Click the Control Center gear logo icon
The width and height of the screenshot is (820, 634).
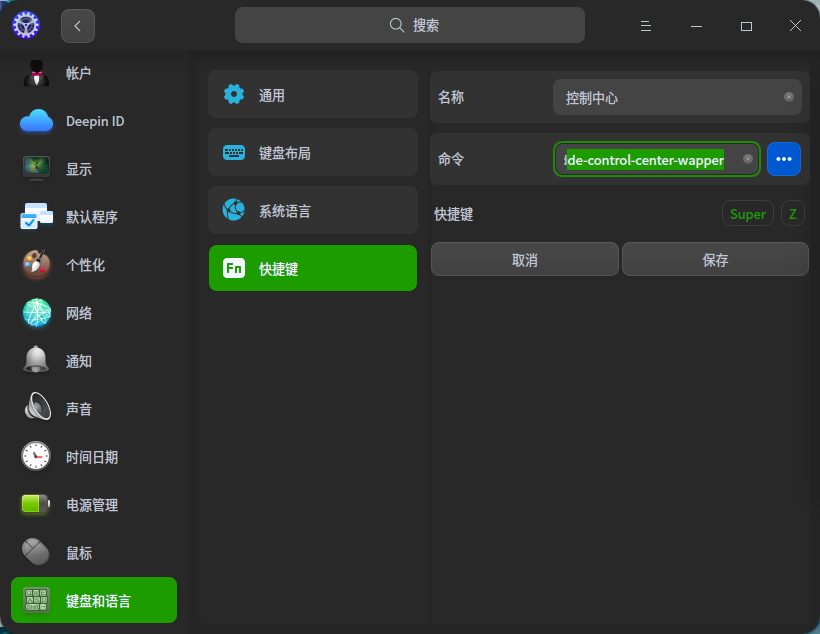pyautogui.click(x=26, y=25)
